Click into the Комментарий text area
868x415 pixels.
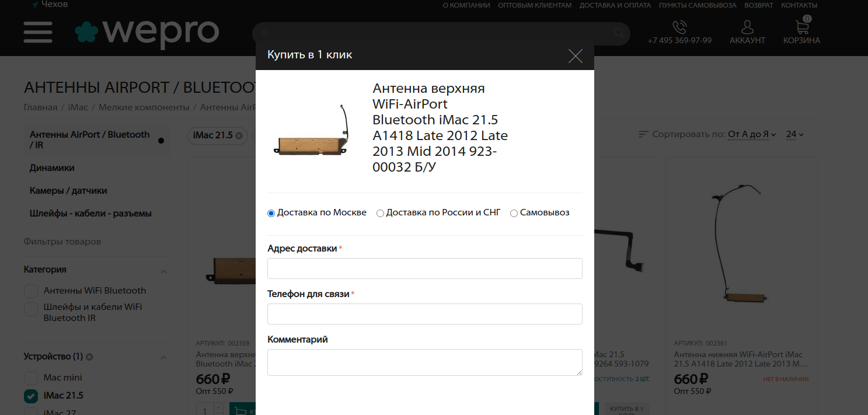[x=425, y=362]
